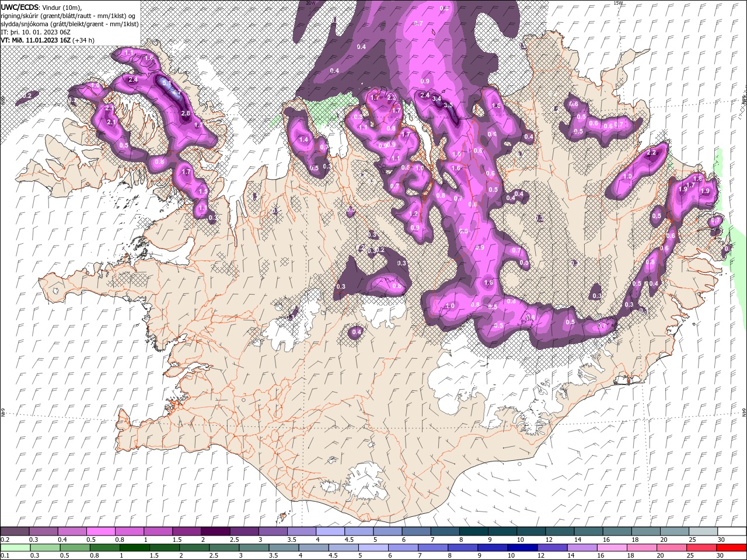Click the 1.2 snowfall value label
The width and height of the screenshot is (747, 560).
click(414, 214)
